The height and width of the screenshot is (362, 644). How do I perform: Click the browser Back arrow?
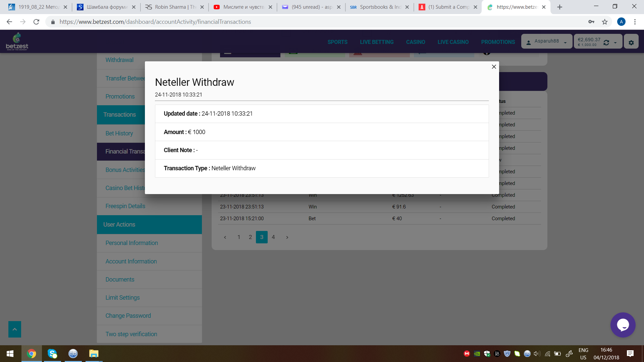pyautogui.click(x=9, y=22)
